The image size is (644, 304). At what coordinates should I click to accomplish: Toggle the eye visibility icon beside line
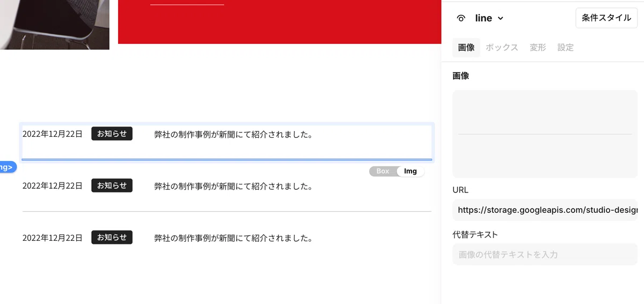pyautogui.click(x=460, y=18)
